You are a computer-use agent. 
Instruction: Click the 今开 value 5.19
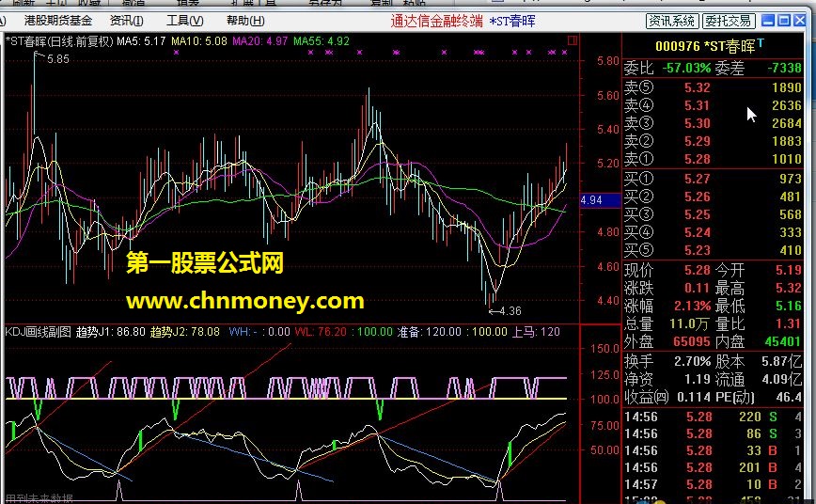pyautogui.click(x=789, y=270)
